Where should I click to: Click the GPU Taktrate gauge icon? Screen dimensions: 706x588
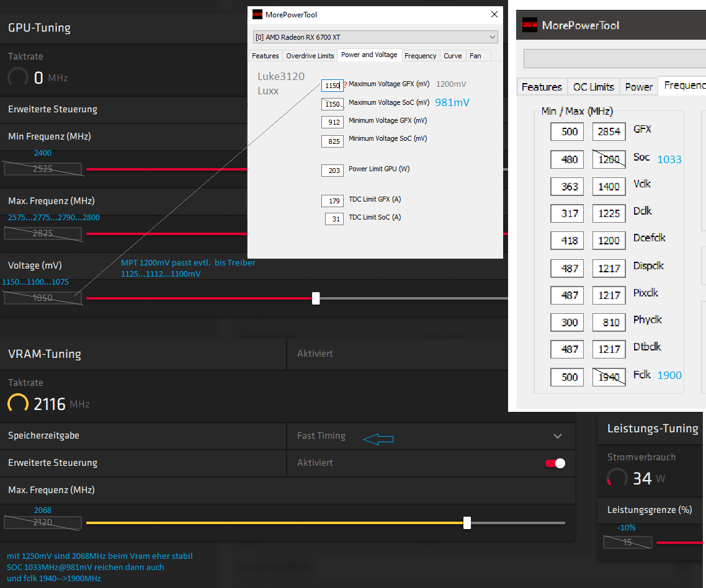coord(18,78)
